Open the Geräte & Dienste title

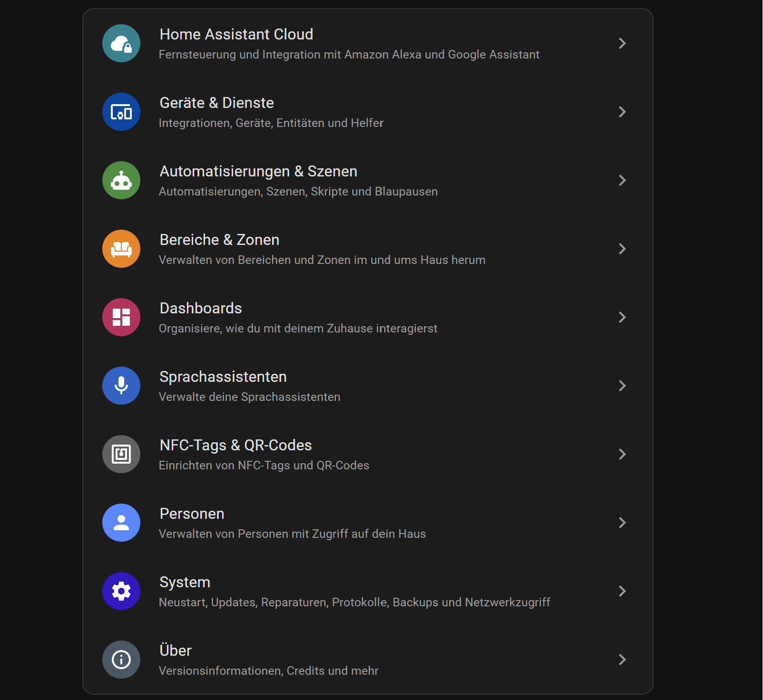click(217, 103)
